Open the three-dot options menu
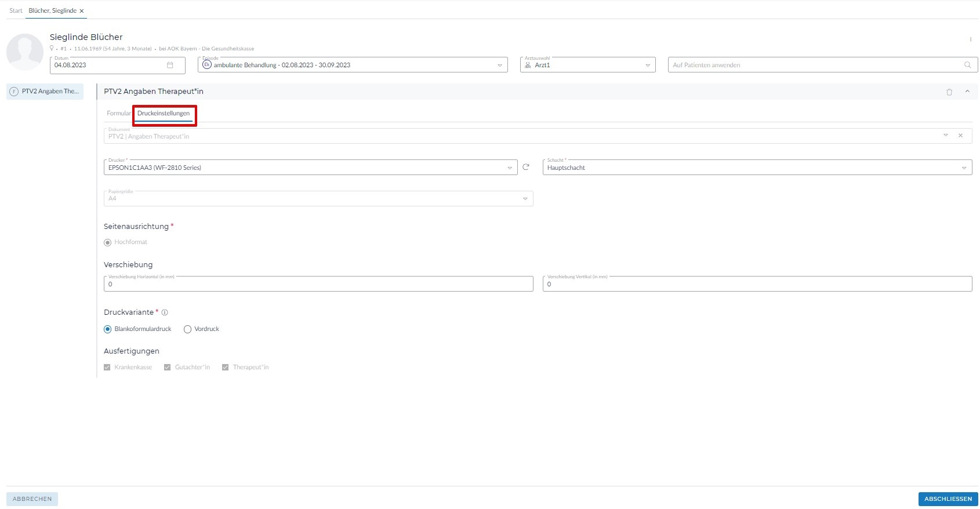 pyautogui.click(x=970, y=39)
